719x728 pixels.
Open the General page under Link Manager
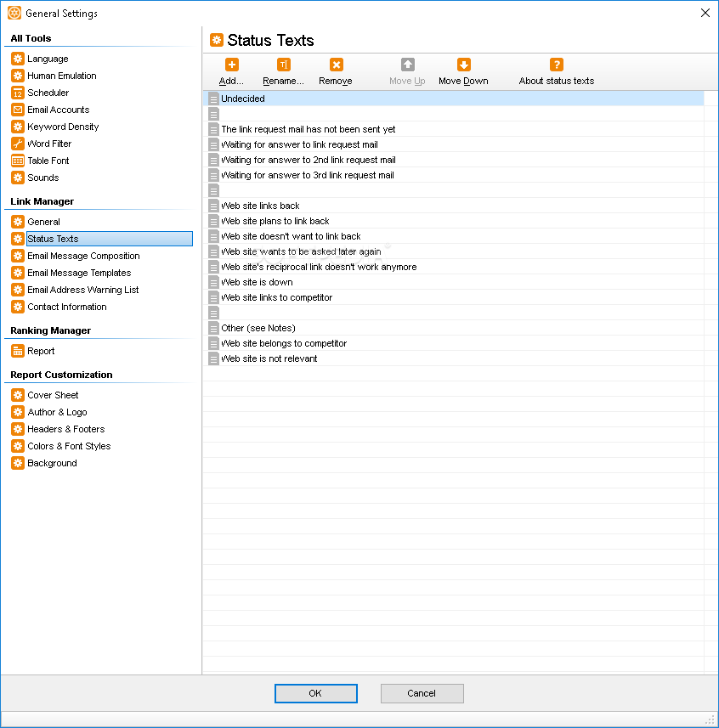43,222
